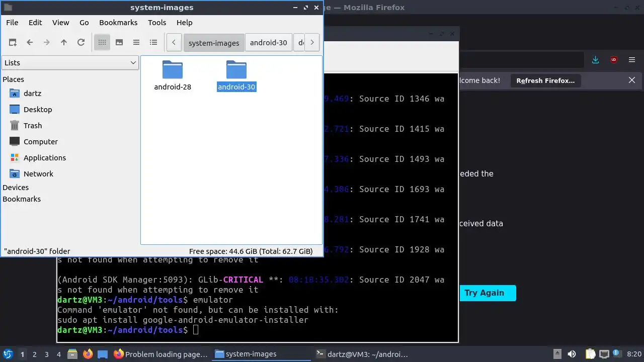The height and width of the screenshot is (362, 644).
Task: Switch to workspace 3
Action: point(47,354)
